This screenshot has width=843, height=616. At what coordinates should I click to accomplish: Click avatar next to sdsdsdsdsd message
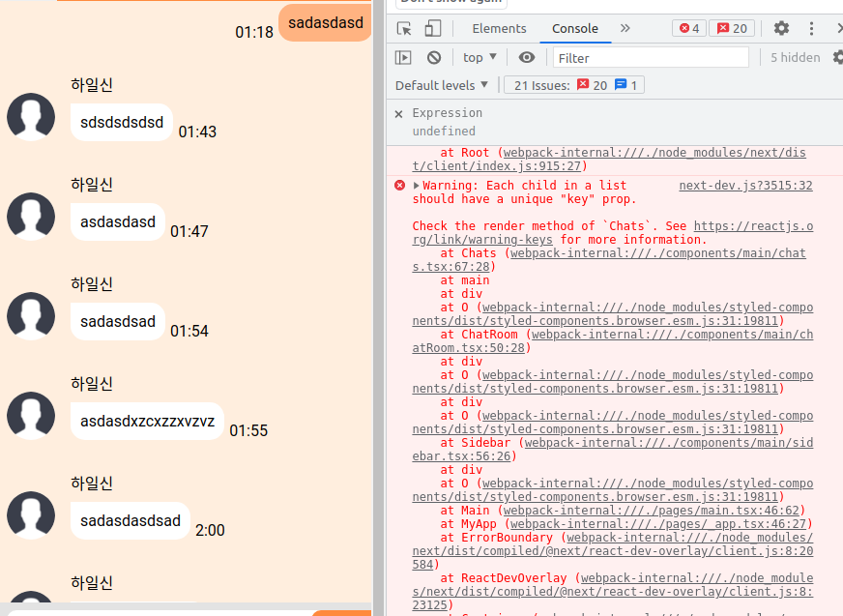click(31, 117)
